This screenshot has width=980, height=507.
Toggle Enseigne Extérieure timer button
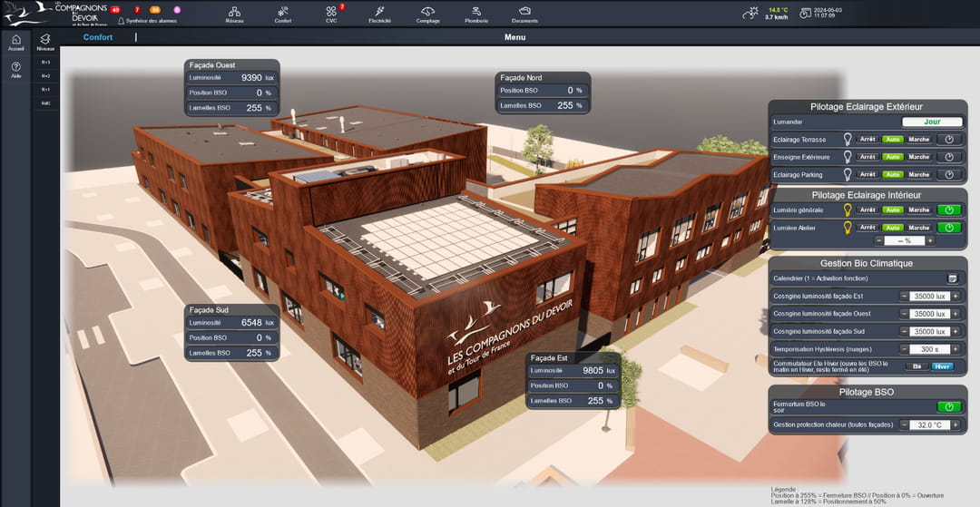coord(949,157)
